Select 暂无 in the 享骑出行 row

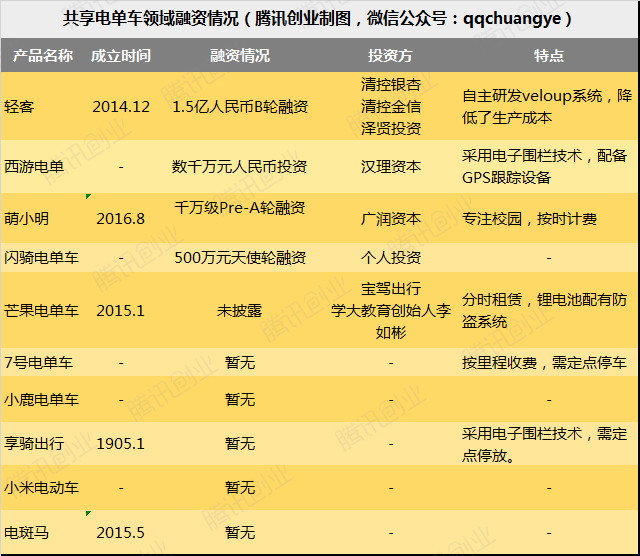click(240, 444)
